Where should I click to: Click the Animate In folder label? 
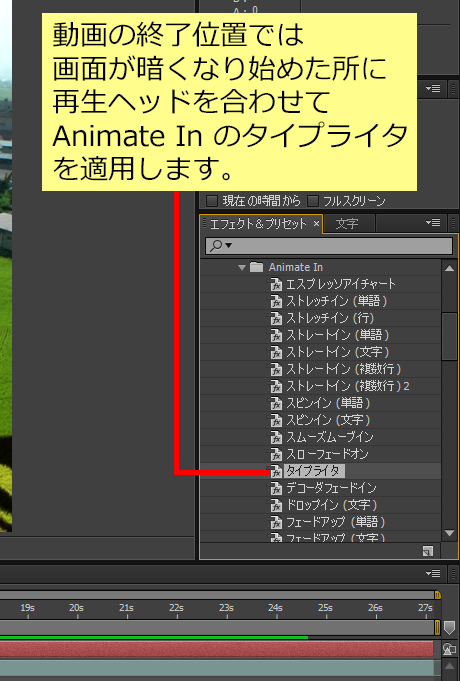[x=296, y=267]
